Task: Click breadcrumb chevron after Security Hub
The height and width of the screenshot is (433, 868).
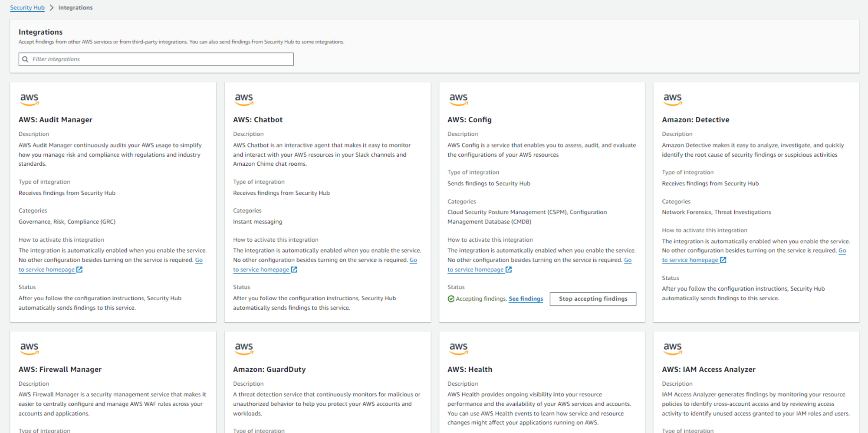Action: coord(51,8)
